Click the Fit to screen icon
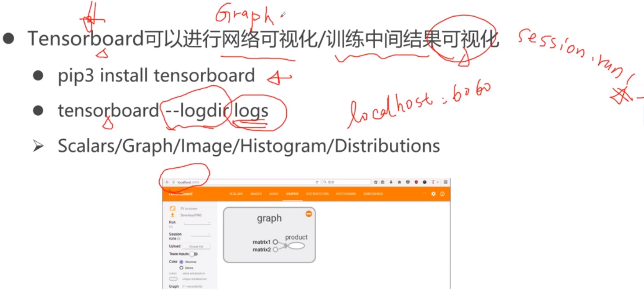644x293 pixels. pos(172,209)
